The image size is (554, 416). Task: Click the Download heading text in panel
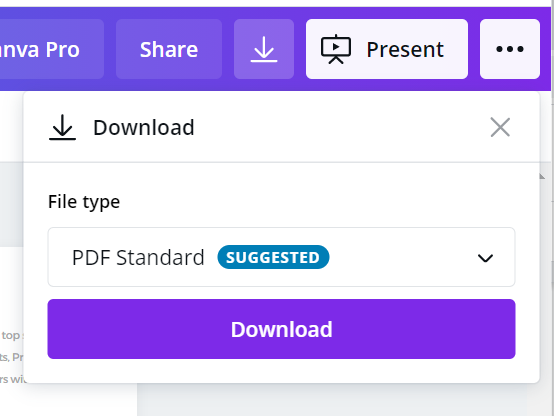144,127
